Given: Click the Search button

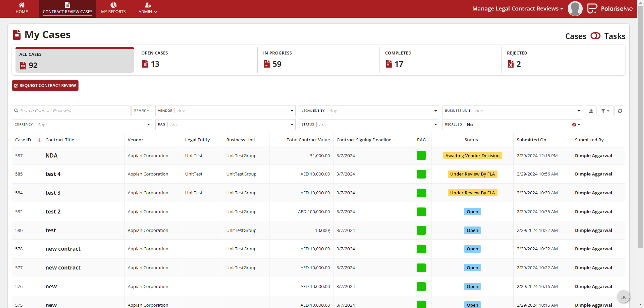Looking at the screenshot, I should click(142, 111).
